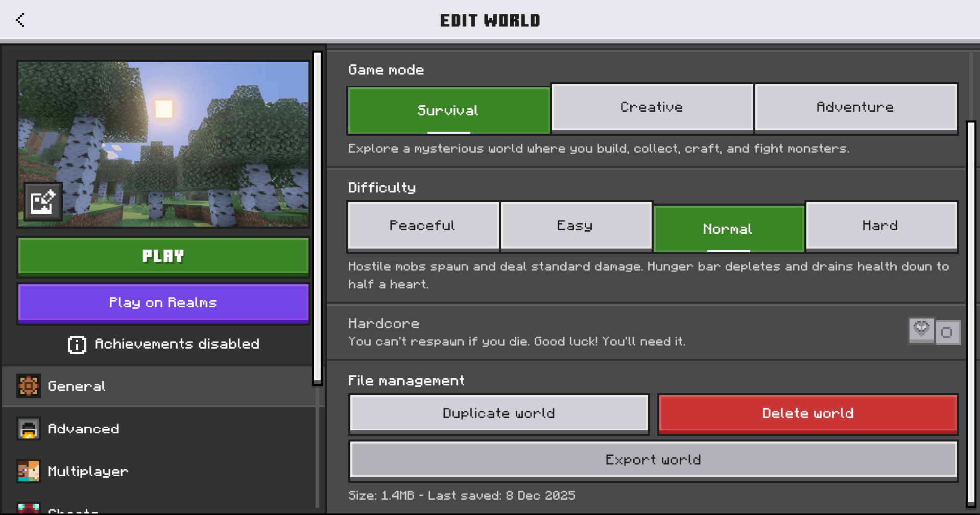This screenshot has width=980, height=515.
Task: Choose Easy difficulty
Action: [x=575, y=226]
